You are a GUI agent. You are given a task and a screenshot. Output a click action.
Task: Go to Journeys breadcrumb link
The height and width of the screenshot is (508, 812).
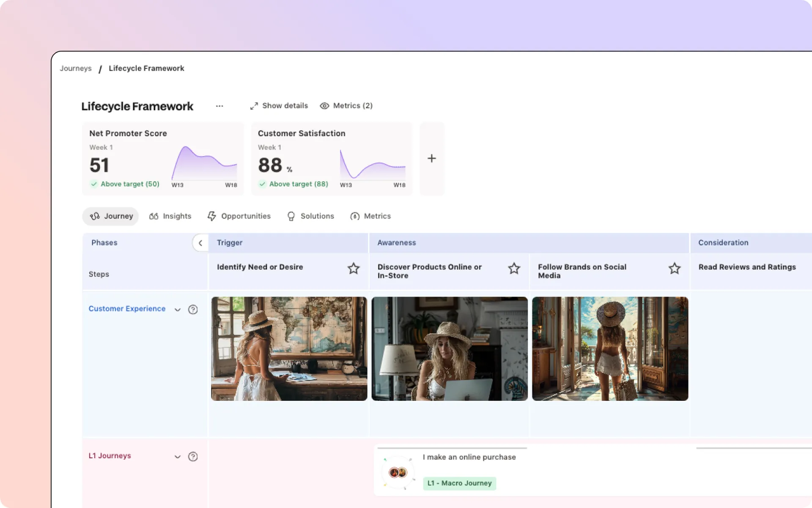pyautogui.click(x=76, y=68)
